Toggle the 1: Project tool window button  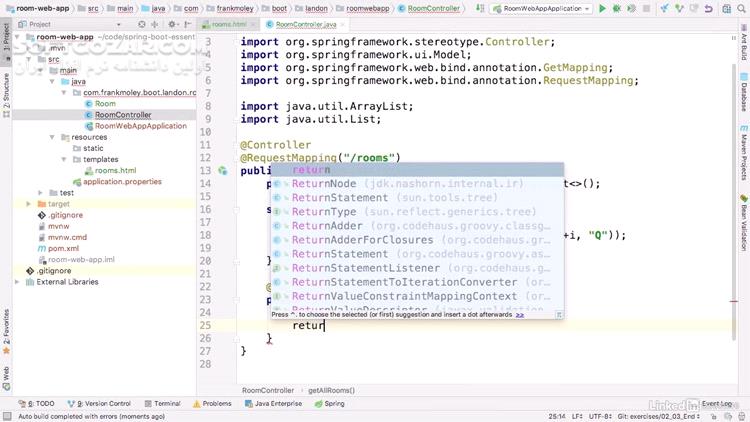click(x=6, y=40)
